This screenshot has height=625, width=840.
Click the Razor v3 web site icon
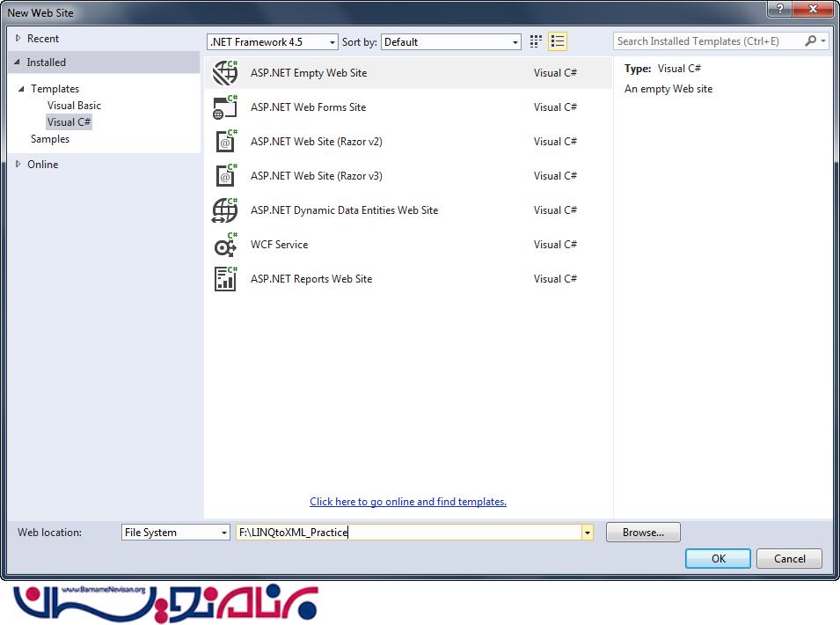click(x=225, y=176)
